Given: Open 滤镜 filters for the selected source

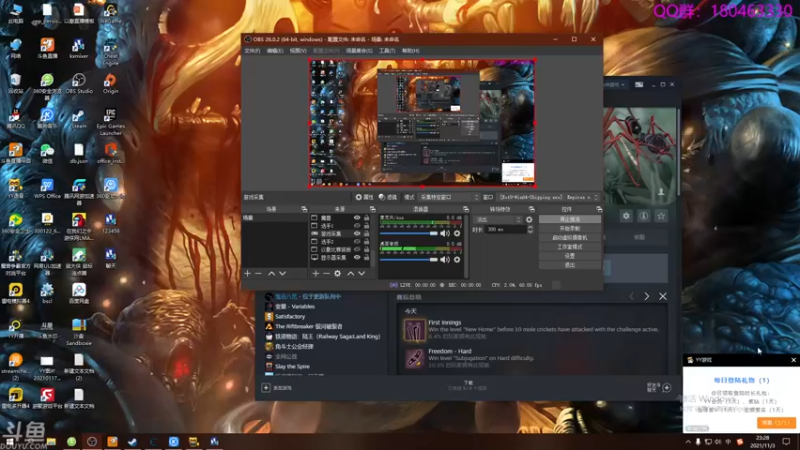Looking at the screenshot, I should [388, 197].
